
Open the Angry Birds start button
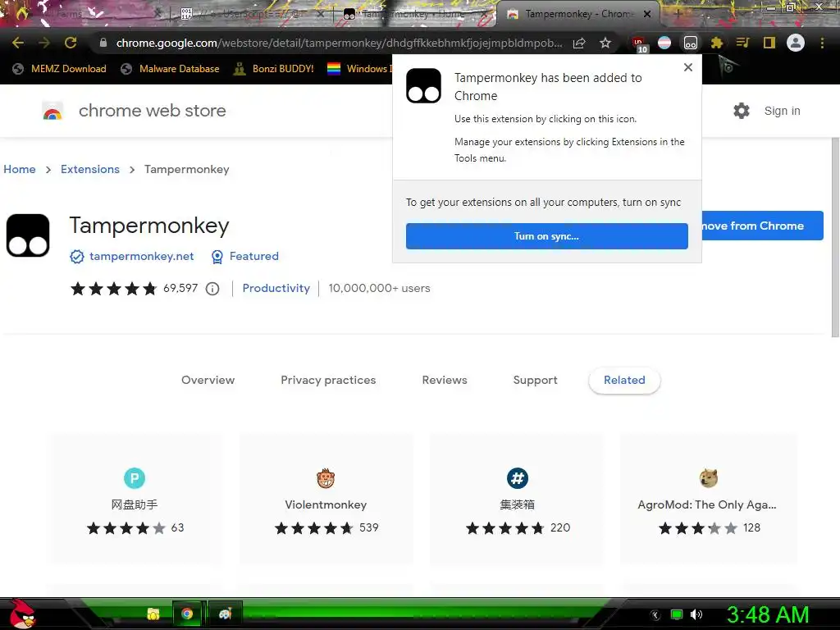(21, 614)
